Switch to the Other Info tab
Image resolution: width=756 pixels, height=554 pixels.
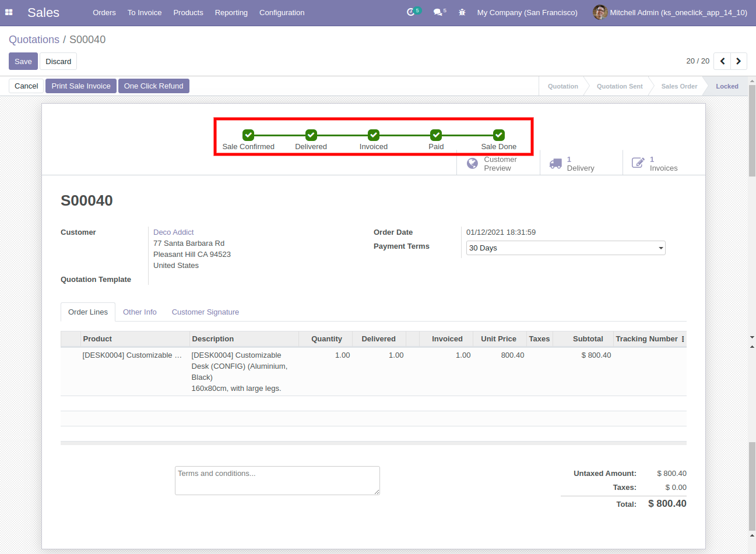point(140,312)
